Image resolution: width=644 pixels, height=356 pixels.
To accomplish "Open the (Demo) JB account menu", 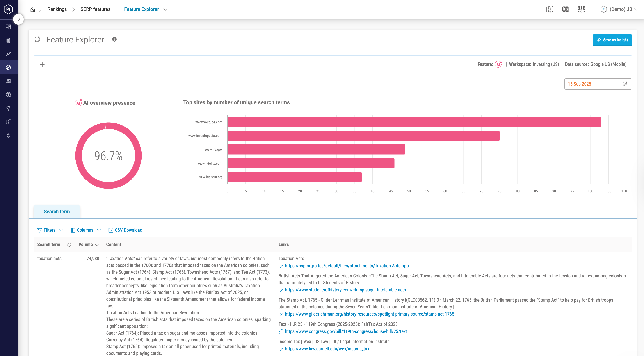I will click(x=619, y=9).
